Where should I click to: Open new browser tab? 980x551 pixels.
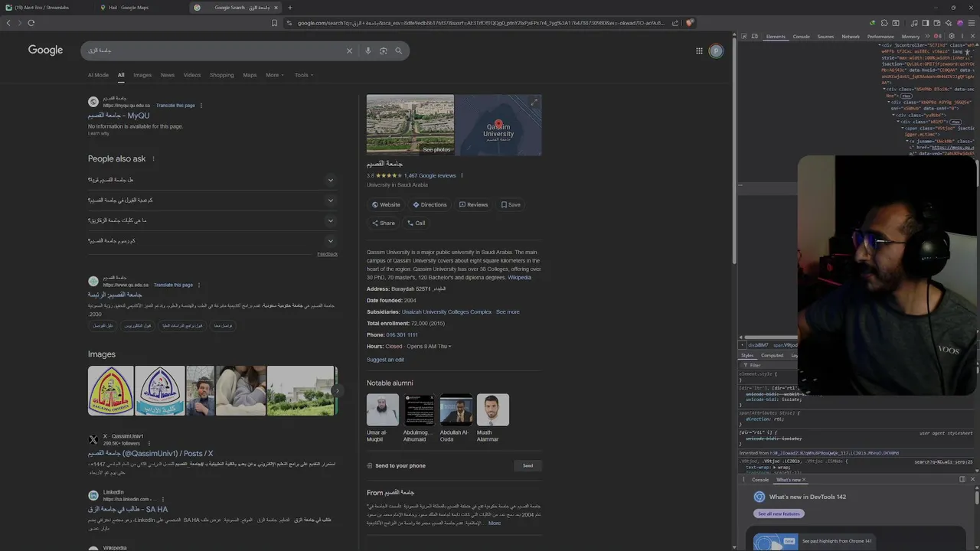[x=289, y=8]
